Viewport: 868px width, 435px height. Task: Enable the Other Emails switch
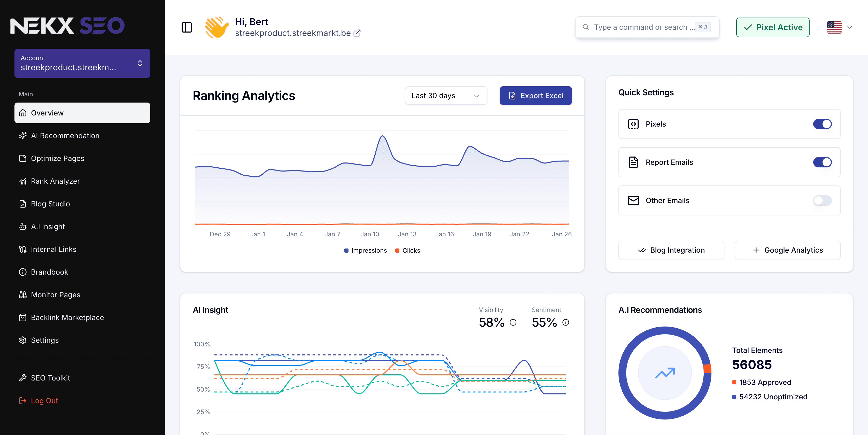(822, 200)
